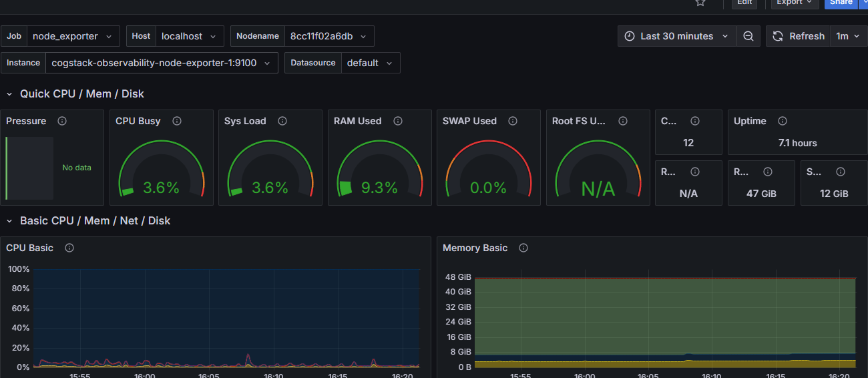Viewport: 868px width, 378px height.
Task: Click the 9.3% RAM Used gauge value
Action: (x=379, y=188)
